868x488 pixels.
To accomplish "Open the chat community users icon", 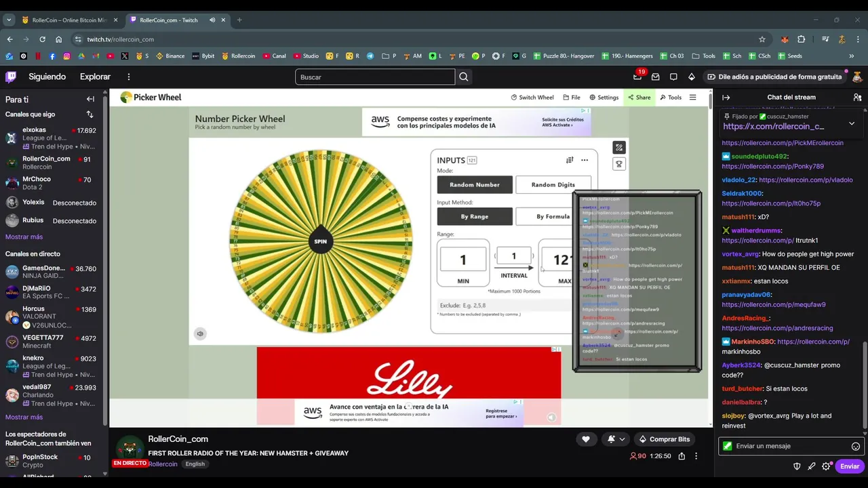I will click(857, 97).
